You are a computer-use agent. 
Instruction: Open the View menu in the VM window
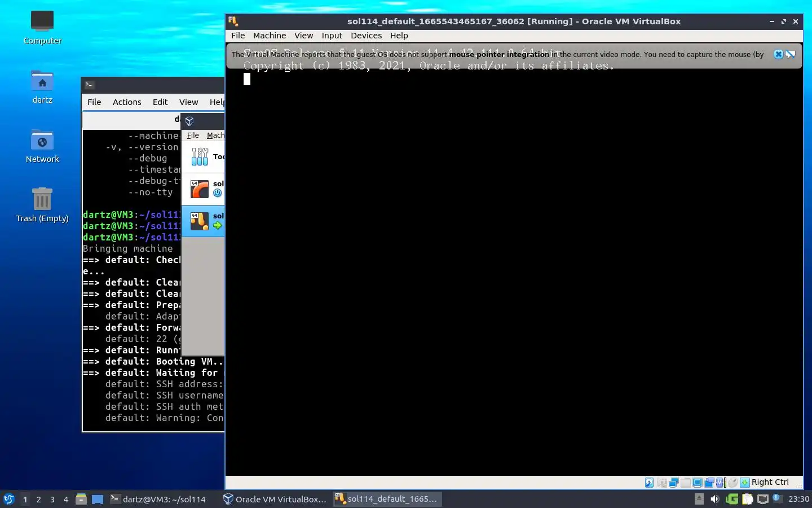(x=303, y=36)
